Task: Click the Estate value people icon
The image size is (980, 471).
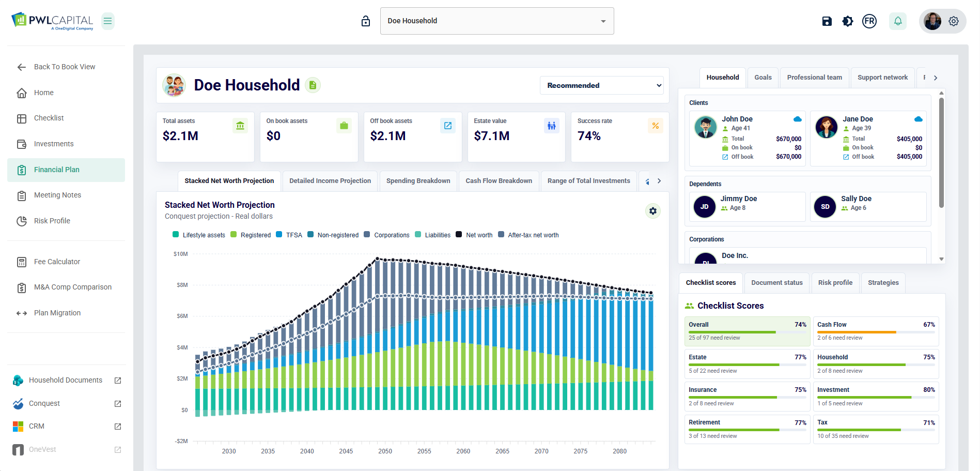Action: [552, 126]
